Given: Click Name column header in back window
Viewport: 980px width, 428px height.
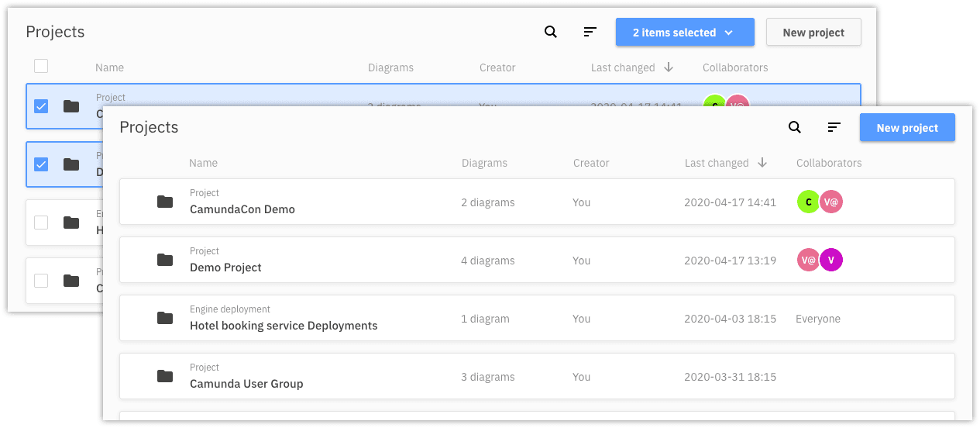Looking at the screenshot, I should coord(109,67).
